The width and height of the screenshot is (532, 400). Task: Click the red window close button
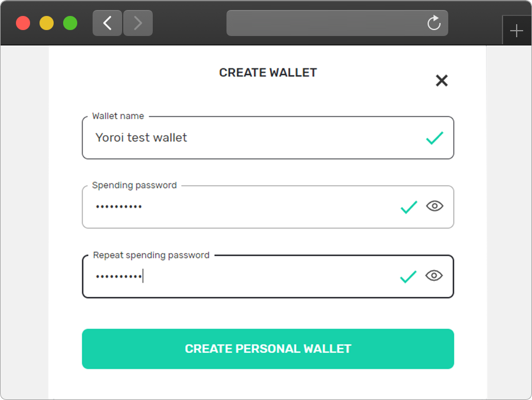(x=23, y=23)
